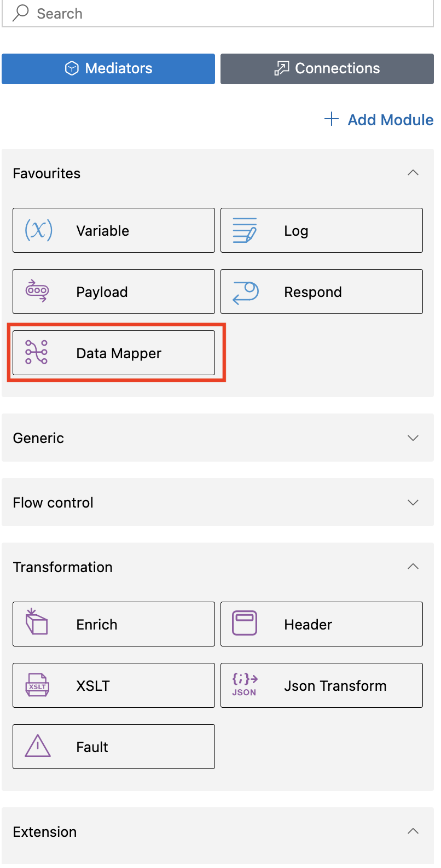Open the Add Module link

(379, 120)
